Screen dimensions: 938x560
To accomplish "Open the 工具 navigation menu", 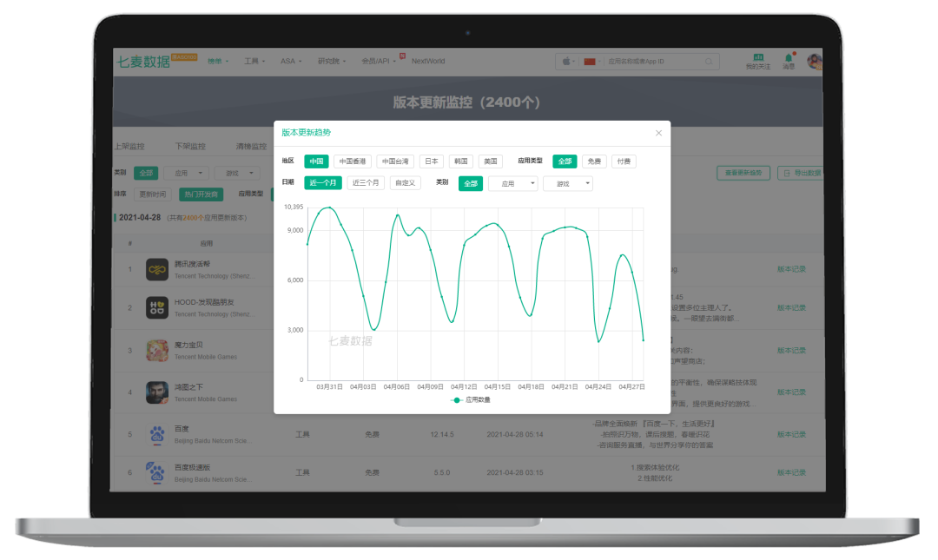I will tap(254, 62).
